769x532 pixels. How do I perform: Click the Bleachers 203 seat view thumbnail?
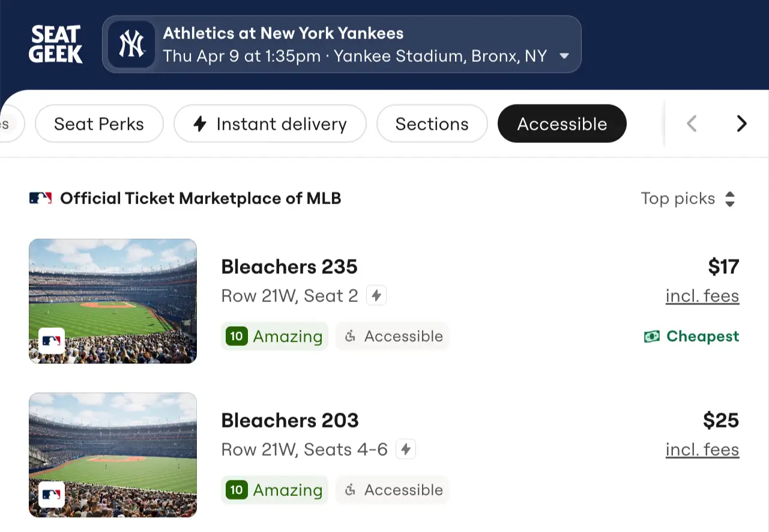click(x=112, y=455)
